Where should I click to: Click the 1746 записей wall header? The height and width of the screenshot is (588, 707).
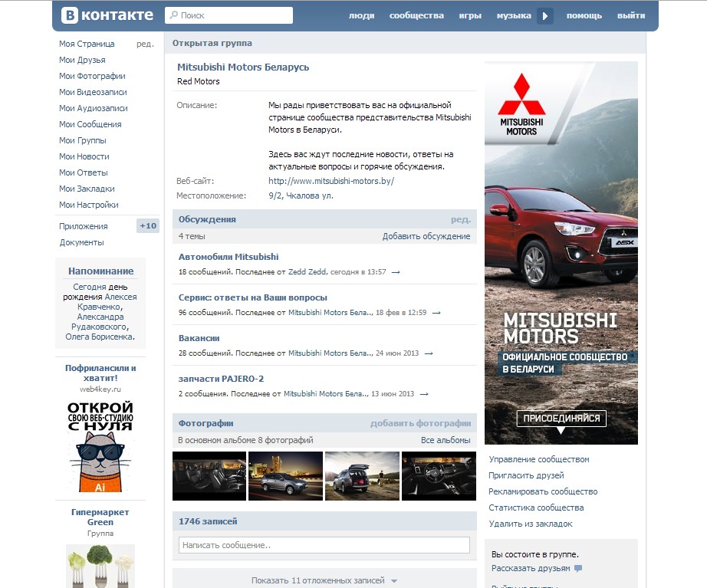[208, 522]
